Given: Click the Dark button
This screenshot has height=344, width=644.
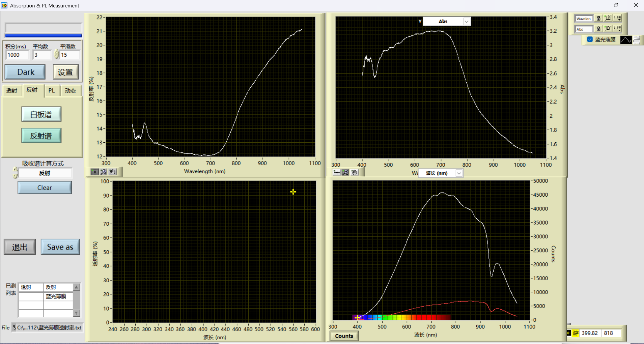Looking at the screenshot, I should (x=25, y=72).
